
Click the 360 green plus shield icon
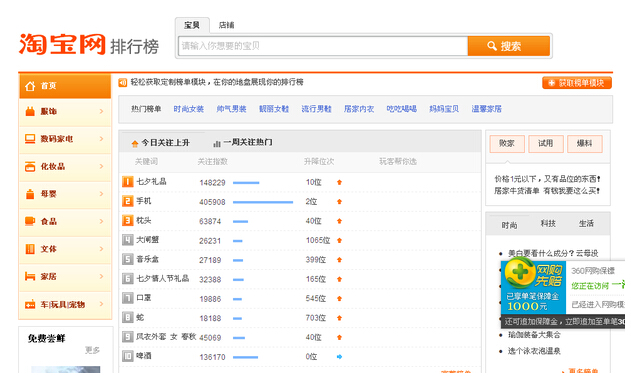[520, 272]
